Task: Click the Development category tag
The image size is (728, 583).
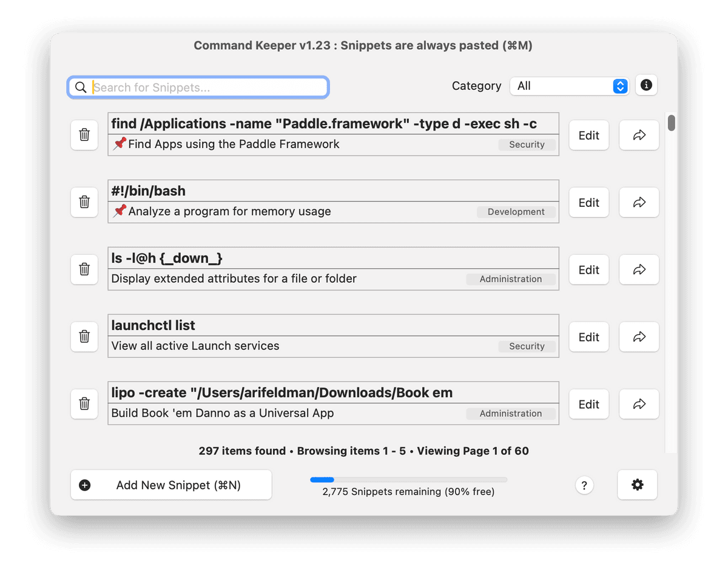Action: coord(516,212)
